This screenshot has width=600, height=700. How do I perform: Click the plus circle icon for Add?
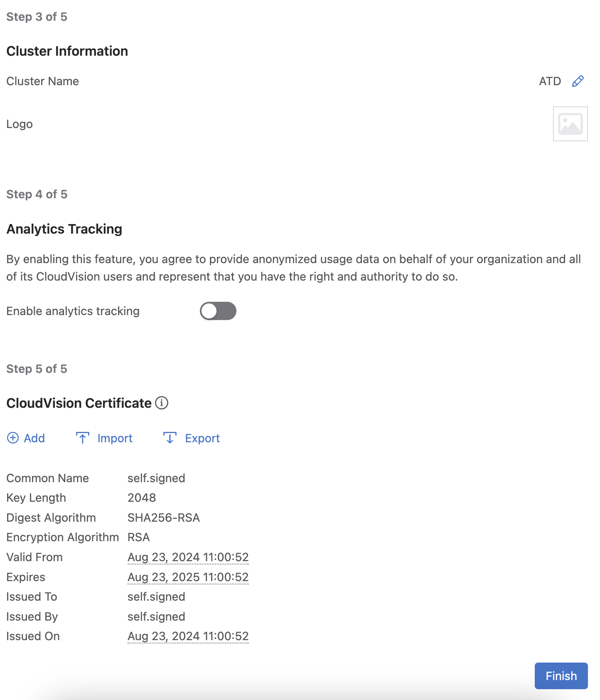click(x=13, y=438)
